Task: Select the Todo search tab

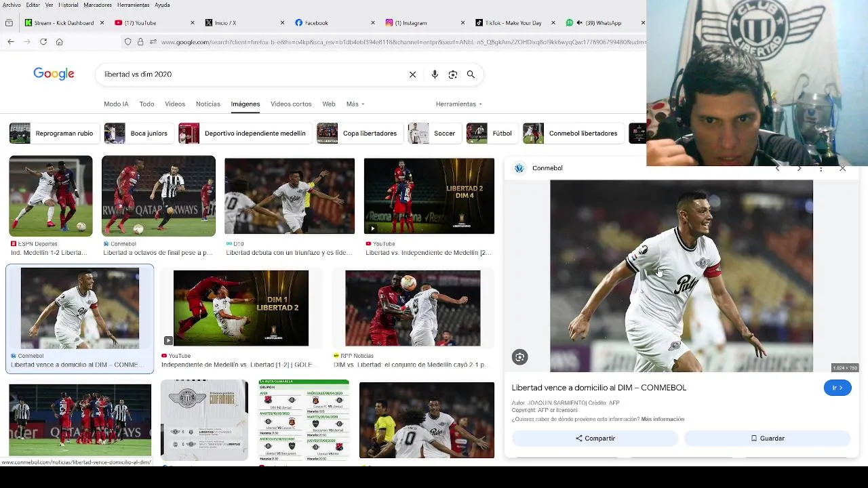Action: (146, 104)
